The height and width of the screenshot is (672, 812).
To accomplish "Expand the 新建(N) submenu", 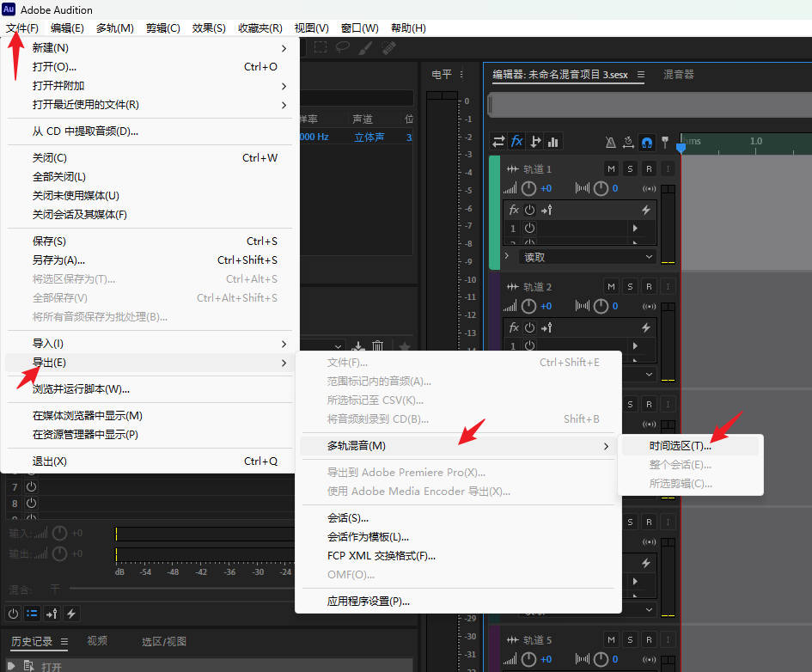I will click(x=150, y=48).
